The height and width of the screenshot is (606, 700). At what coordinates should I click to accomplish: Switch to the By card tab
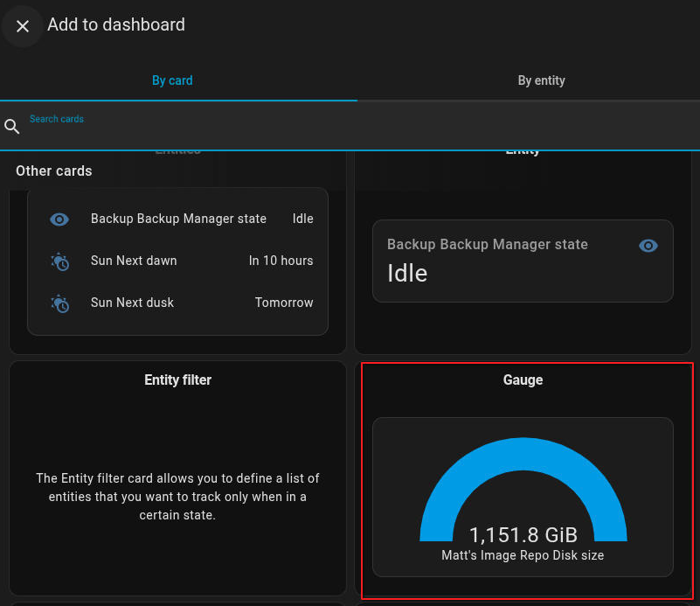tap(172, 80)
